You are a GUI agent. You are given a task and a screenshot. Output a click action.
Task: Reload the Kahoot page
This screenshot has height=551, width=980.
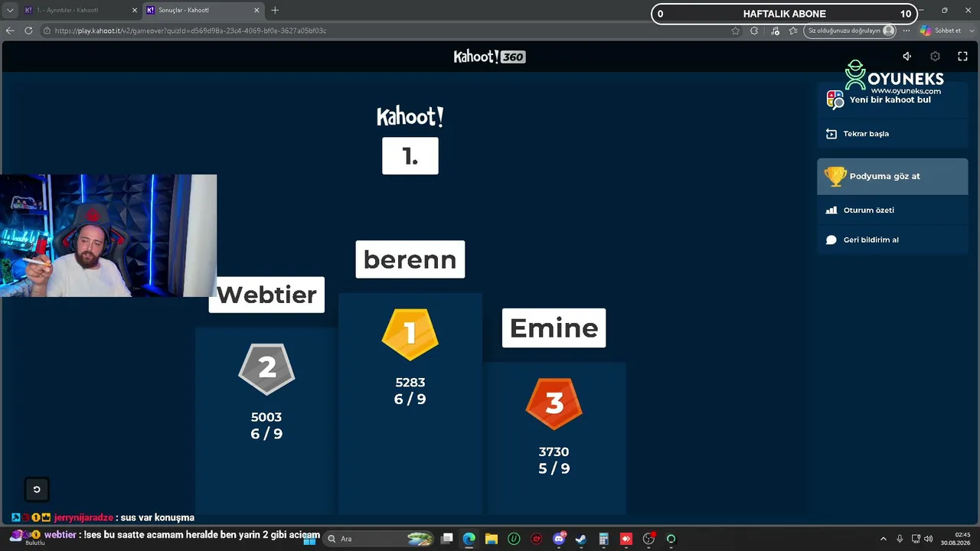[x=28, y=31]
